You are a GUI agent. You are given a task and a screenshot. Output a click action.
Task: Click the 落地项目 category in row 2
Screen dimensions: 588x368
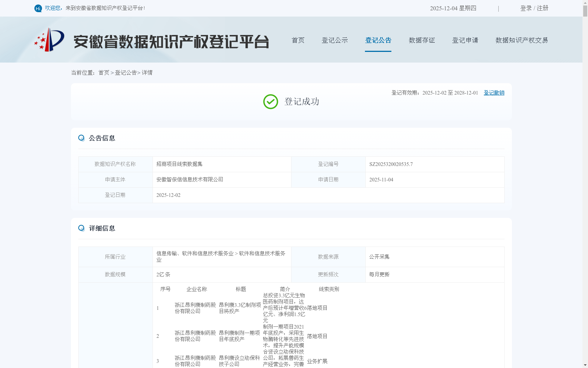click(x=317, y=336)
